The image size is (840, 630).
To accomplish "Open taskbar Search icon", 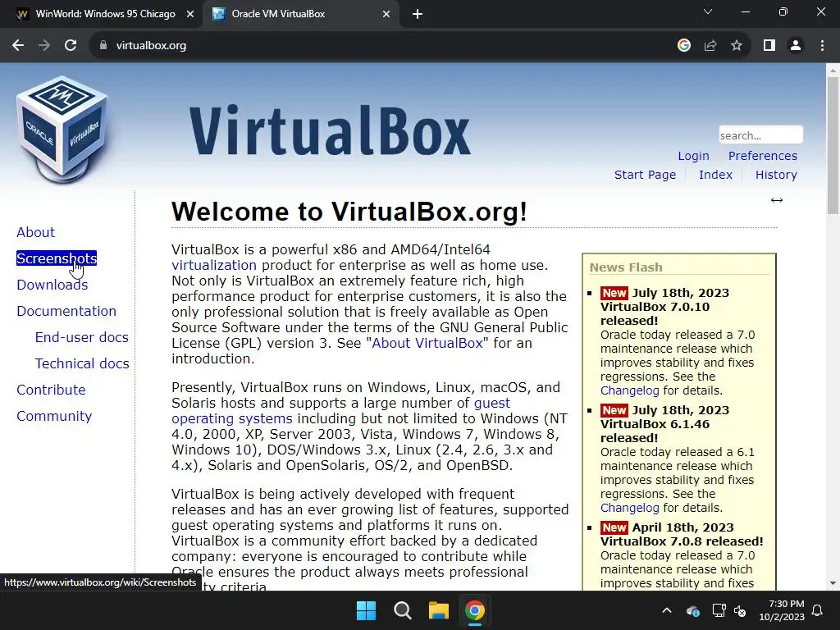I will (x=402, y=610).
